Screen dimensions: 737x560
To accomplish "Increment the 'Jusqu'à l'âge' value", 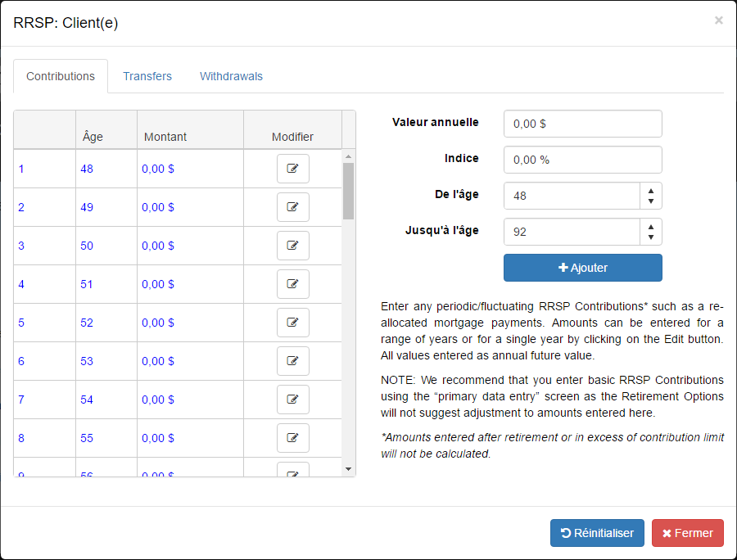I will 650,226.
